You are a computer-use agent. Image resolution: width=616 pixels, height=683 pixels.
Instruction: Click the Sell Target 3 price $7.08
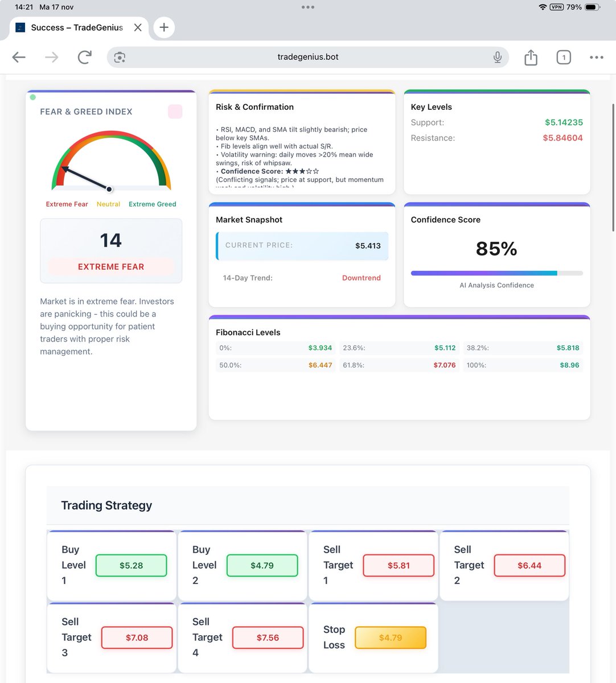(x=137, y=637)
